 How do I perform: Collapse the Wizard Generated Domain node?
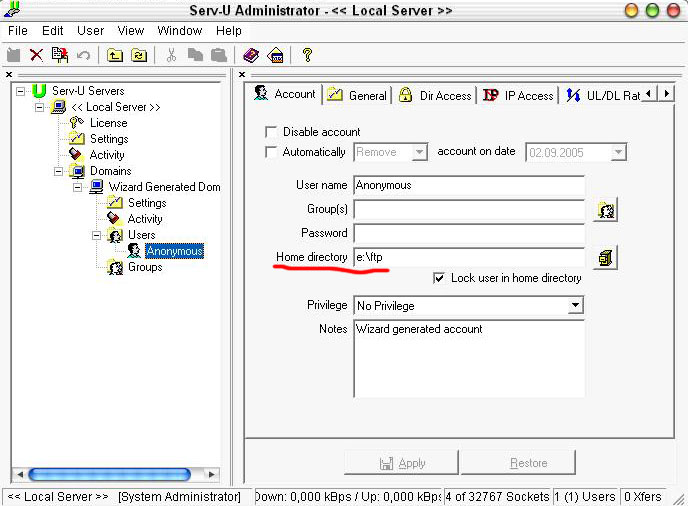coord(78,187)
